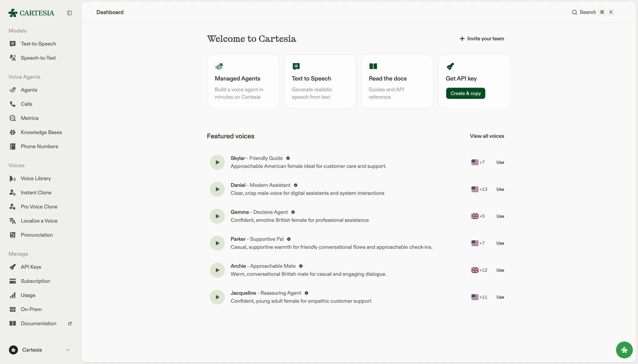Click Use for the Skylar voice
Viewport: 638px width, 364px height.
pos(500,162)
